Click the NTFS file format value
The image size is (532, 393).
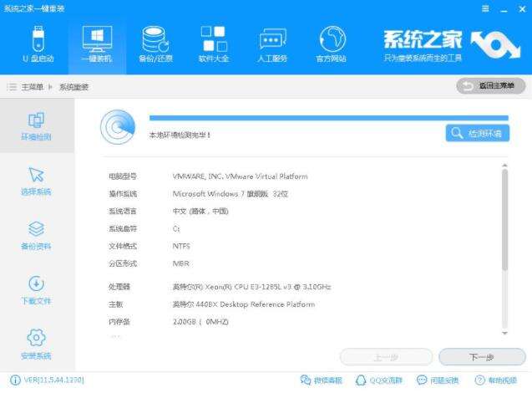(181, 246)
